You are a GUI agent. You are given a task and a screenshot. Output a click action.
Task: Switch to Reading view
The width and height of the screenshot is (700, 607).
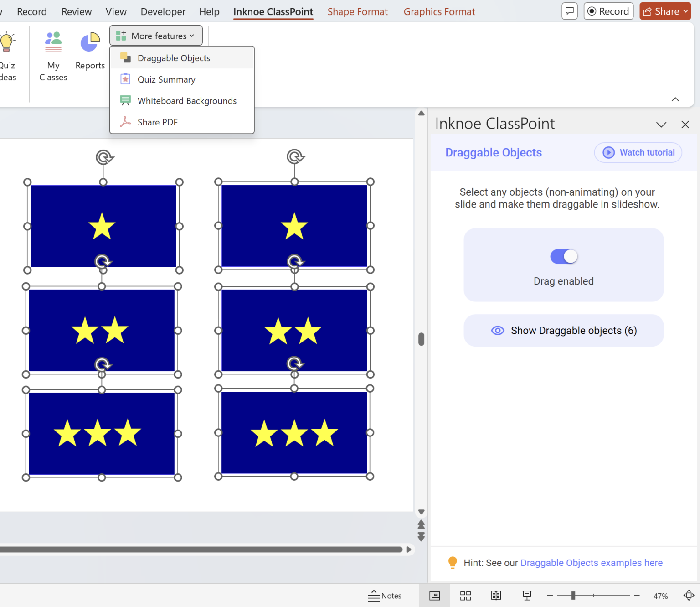coord(496,596)
